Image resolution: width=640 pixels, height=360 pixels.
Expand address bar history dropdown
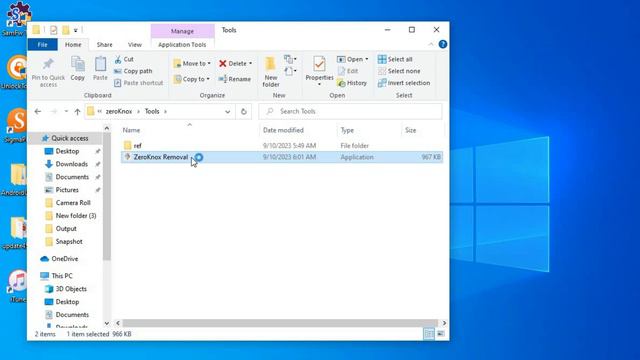point(227,111)
